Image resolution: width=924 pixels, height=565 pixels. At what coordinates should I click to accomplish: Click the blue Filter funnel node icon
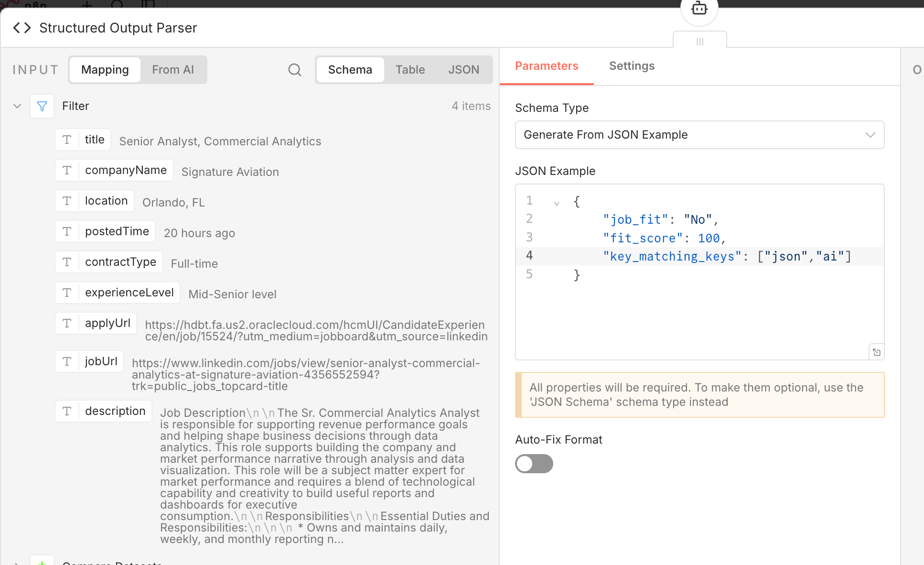[x=42, y=106]
